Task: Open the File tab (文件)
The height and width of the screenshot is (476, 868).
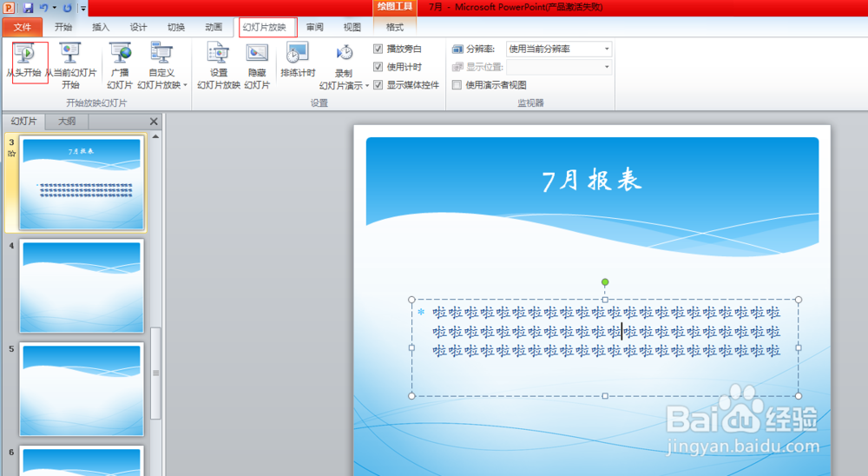Action: pyautogui.click(x=23, y=27)
